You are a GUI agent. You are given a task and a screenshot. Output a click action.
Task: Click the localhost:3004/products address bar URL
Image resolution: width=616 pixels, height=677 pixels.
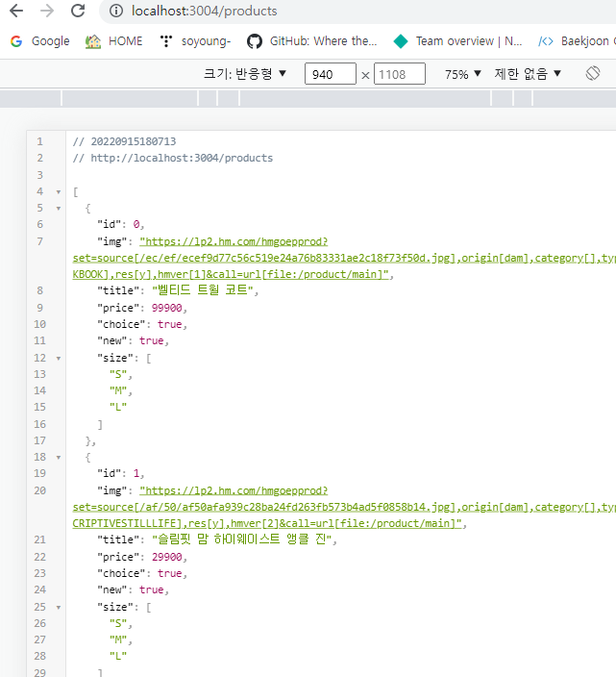coord(205,11)
